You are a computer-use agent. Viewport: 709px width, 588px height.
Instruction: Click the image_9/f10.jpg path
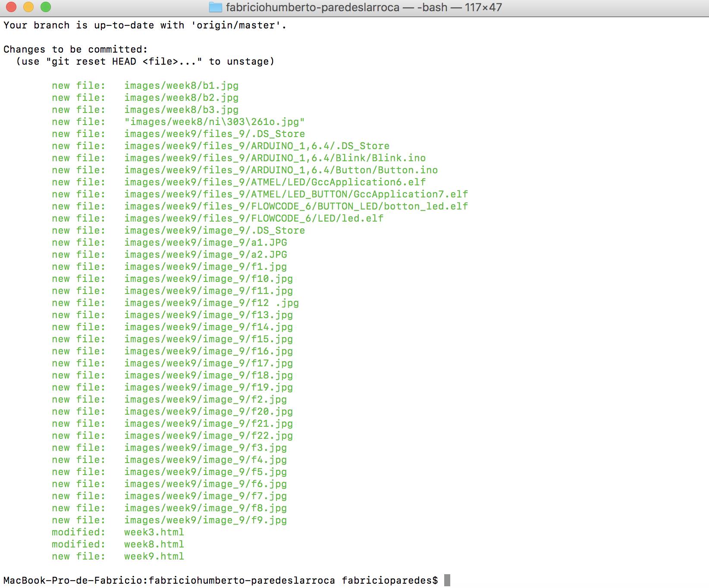pyautogui.click(x=209, y=279)
